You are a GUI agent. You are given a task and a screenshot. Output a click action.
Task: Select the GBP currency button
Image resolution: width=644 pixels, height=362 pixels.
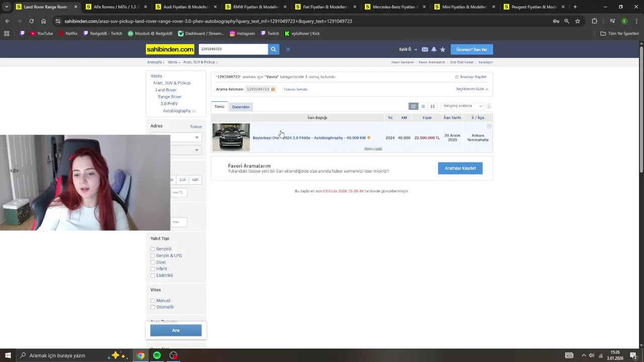click(195, 179)
